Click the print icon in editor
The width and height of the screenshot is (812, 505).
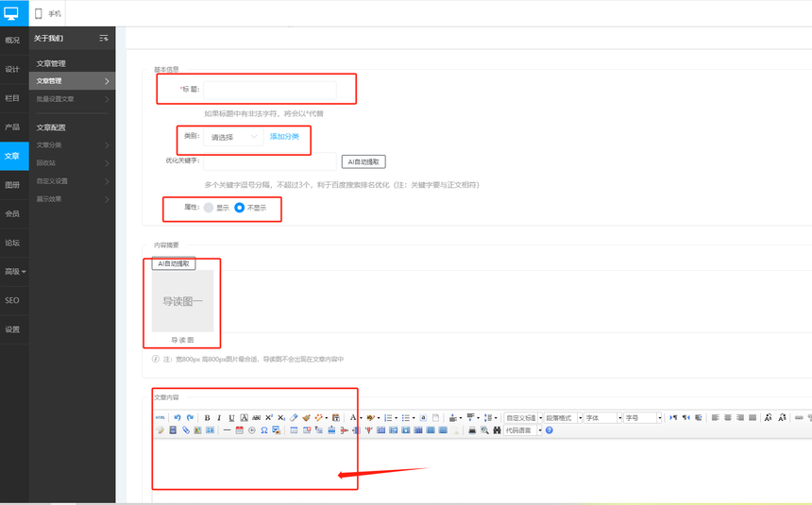click(x=472, y=430)
